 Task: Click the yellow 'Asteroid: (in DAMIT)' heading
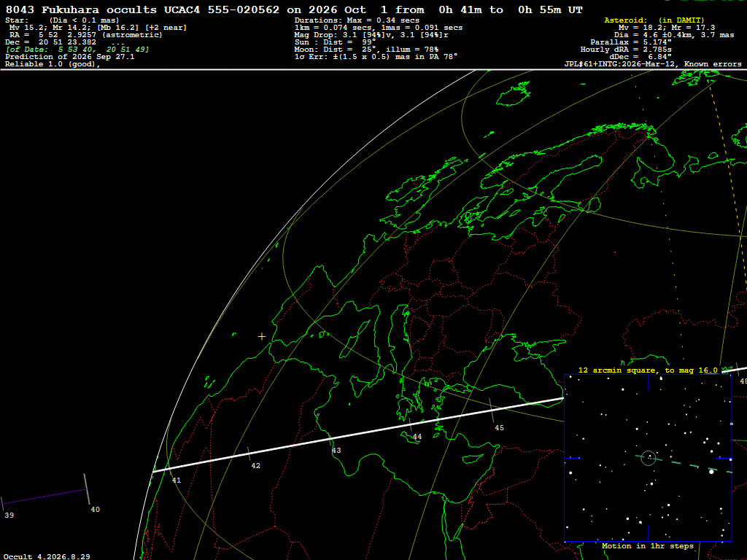pyautogui.click(x=654, y=20)
